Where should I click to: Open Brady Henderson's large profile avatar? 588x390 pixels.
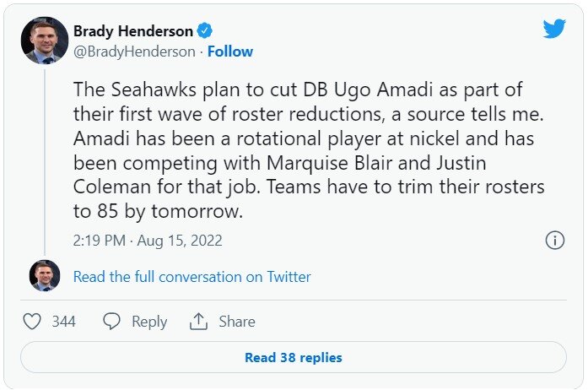point(44,41)
